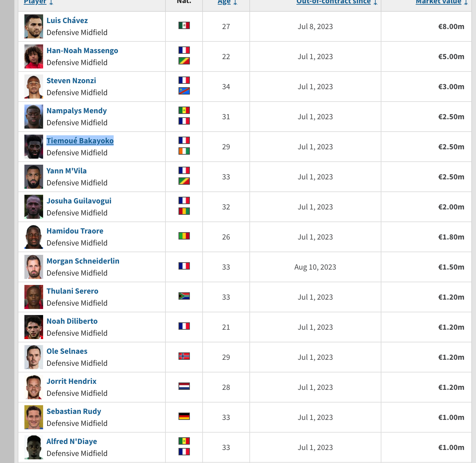The height and width of the screenshot is (463, 476).
Task: Click the Guinea flag for Hamidou Traore
Action: coord(184,236)
